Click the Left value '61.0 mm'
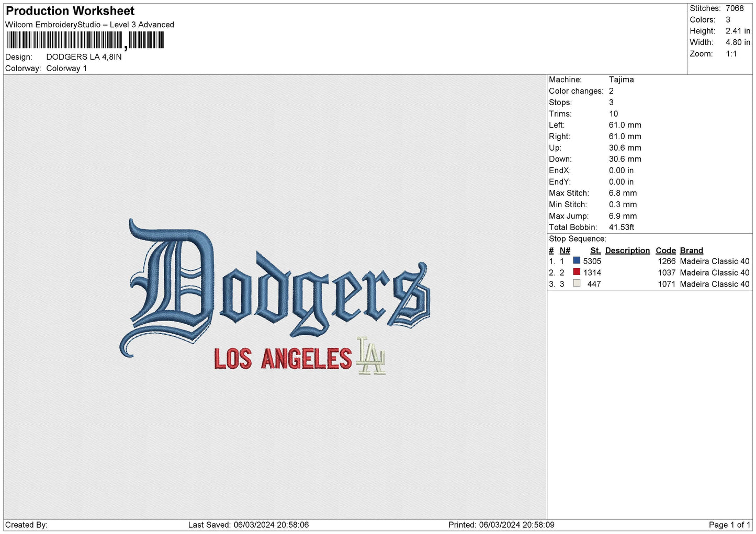The height and width of the screenshot is (534, 756). [625, 125]
